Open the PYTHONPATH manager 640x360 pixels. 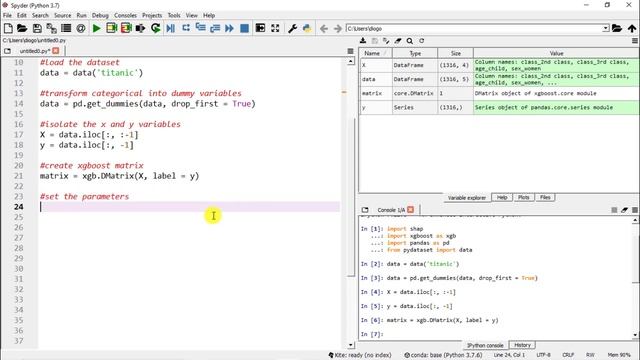point(307,28)
